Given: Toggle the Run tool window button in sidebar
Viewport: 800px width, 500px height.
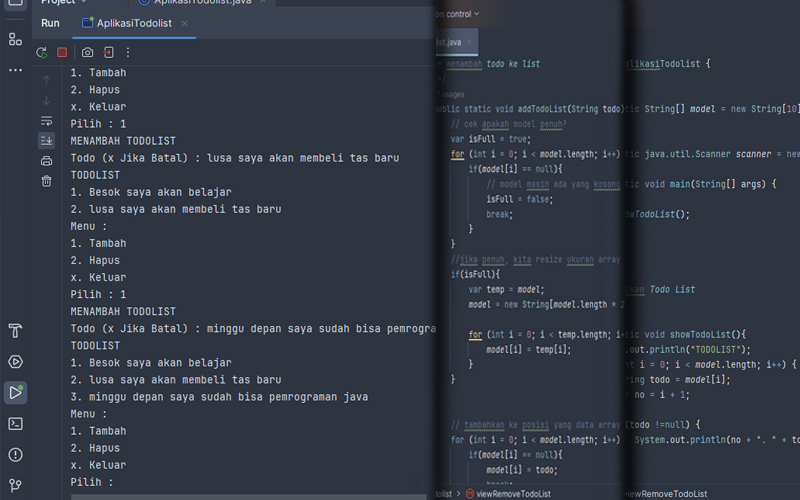Looking at the screenshot, I should click(15, 392).
